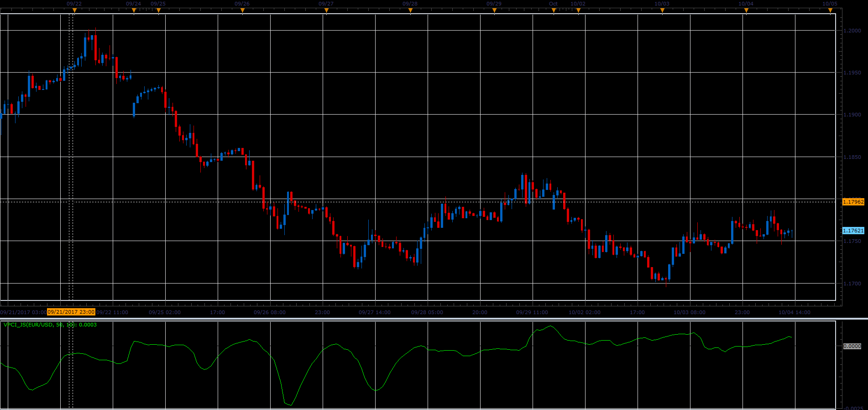The image size is (868, 410).
Task: Click the 1.2000 price axis label
Action: [x=852, y=31]
